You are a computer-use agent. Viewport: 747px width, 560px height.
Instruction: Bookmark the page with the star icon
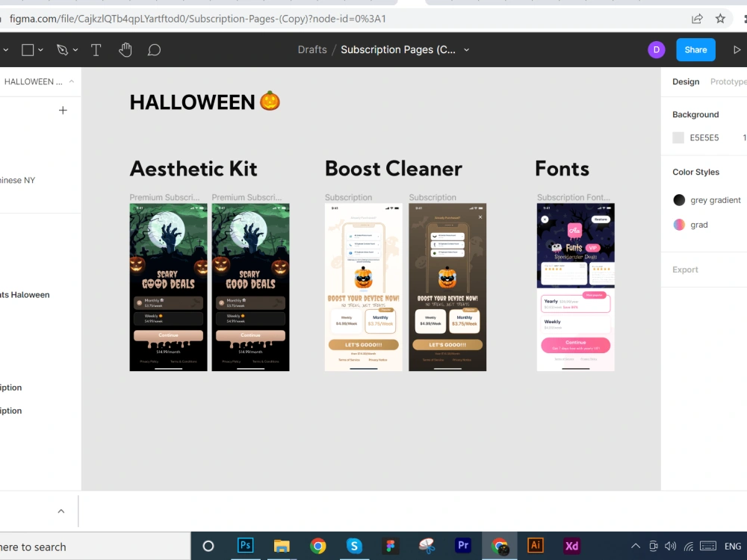click(x=719, y=19)
